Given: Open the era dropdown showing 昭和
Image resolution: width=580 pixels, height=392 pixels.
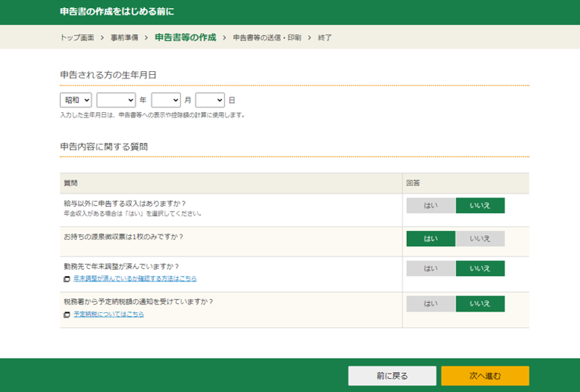Looking at the screenshot, I should click(x=76, y=100).
